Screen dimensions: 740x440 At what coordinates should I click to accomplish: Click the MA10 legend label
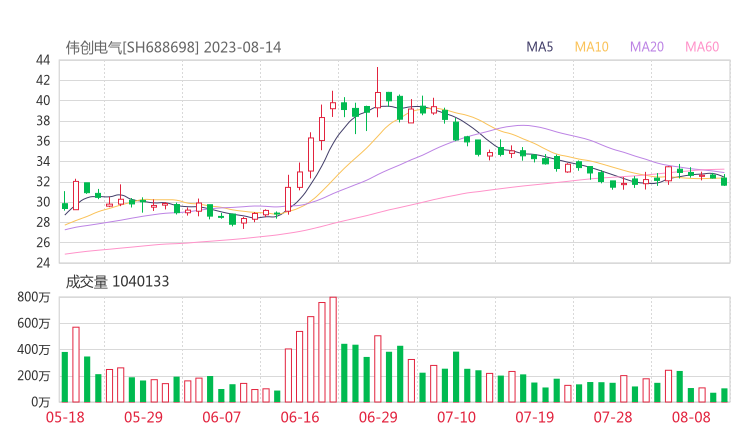point(591,47)
